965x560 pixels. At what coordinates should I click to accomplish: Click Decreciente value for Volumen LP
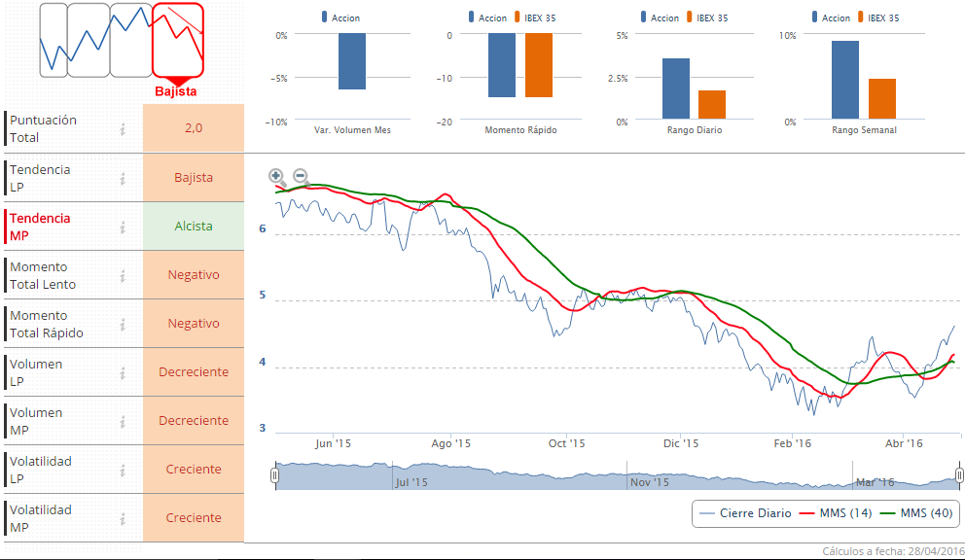tap(194, 372)
